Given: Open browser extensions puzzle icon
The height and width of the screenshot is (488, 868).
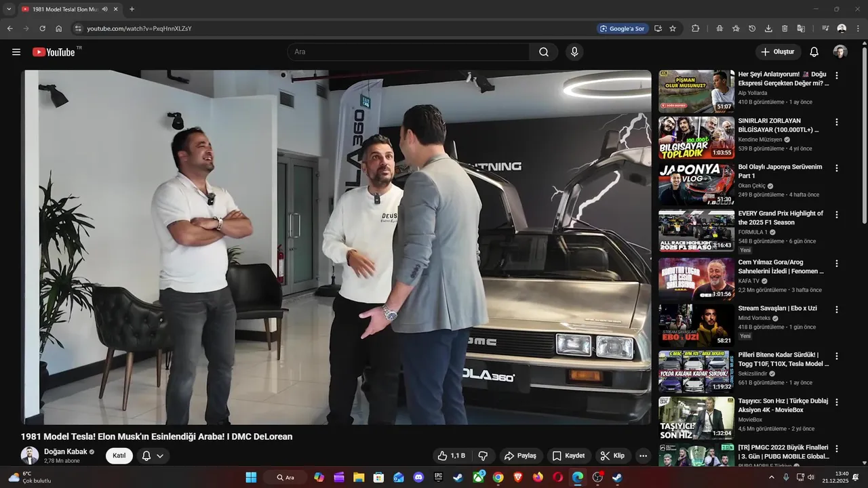Looking at the screenshot, I should 696,28.
